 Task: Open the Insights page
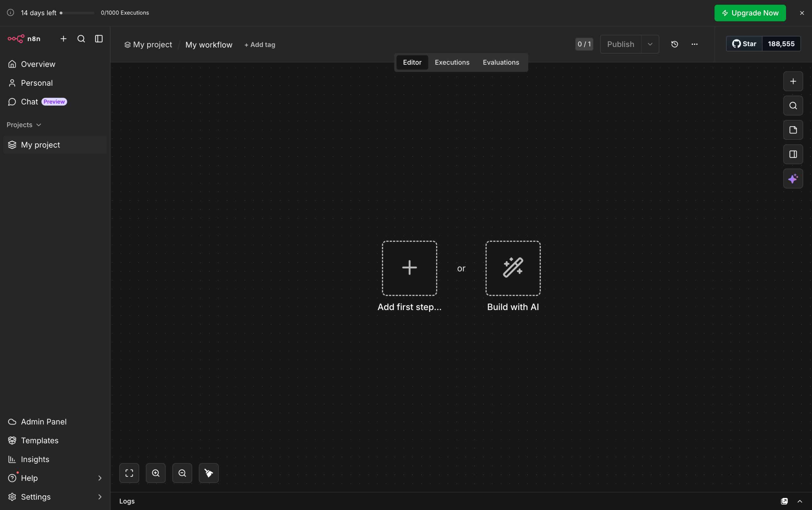point(55,460)
